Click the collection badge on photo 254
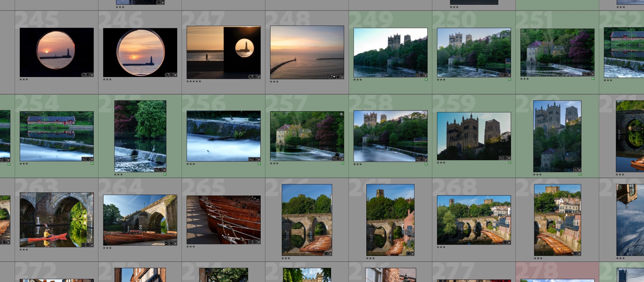 pos(84,159)
